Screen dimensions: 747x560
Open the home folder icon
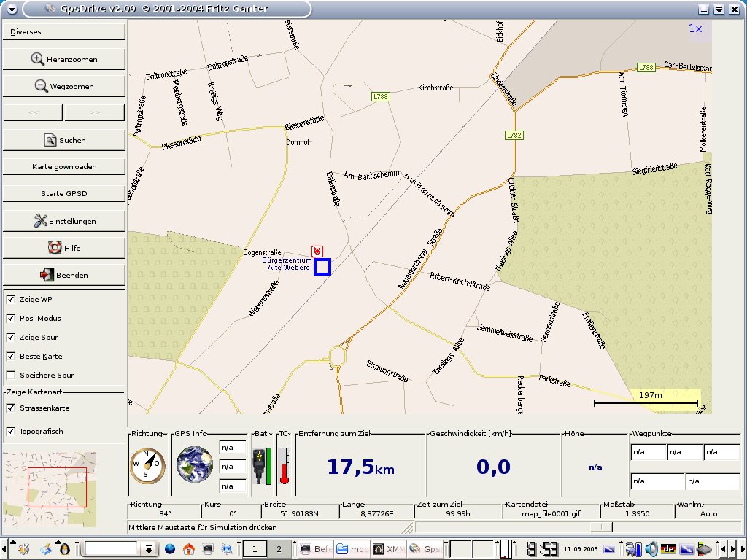click(x=189, y=549)
